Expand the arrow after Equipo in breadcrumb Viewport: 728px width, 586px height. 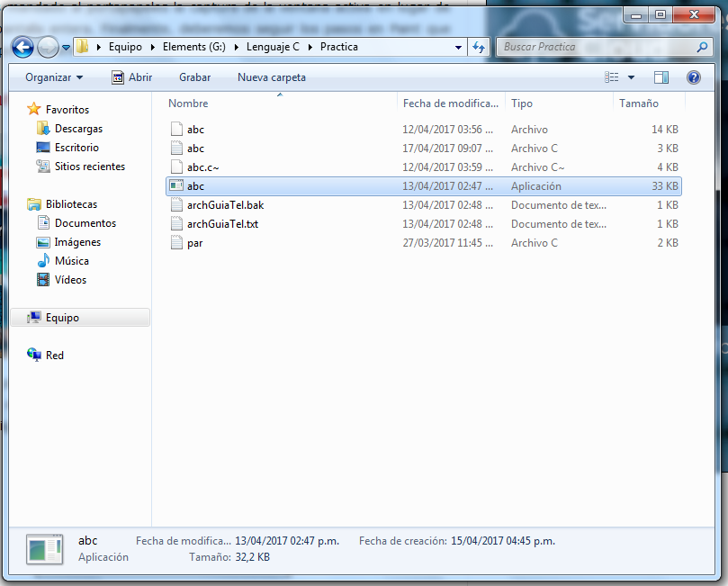[x=152, y=47]
